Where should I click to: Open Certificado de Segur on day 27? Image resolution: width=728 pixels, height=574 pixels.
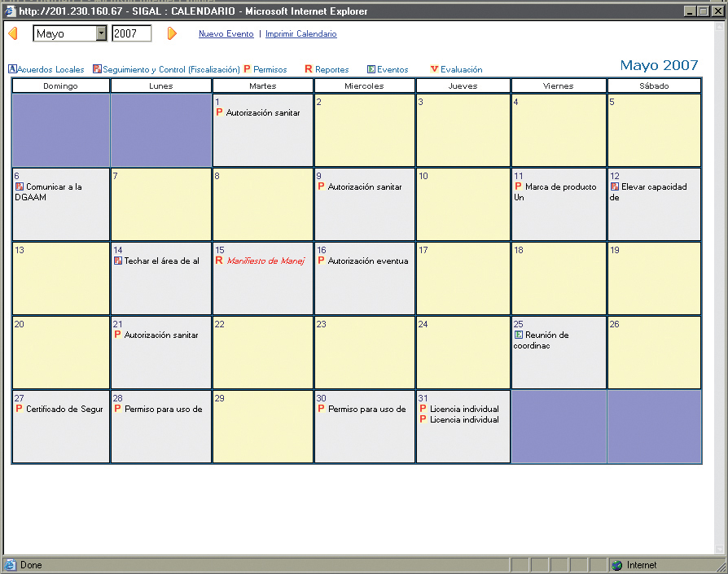(x=64, y=410)
